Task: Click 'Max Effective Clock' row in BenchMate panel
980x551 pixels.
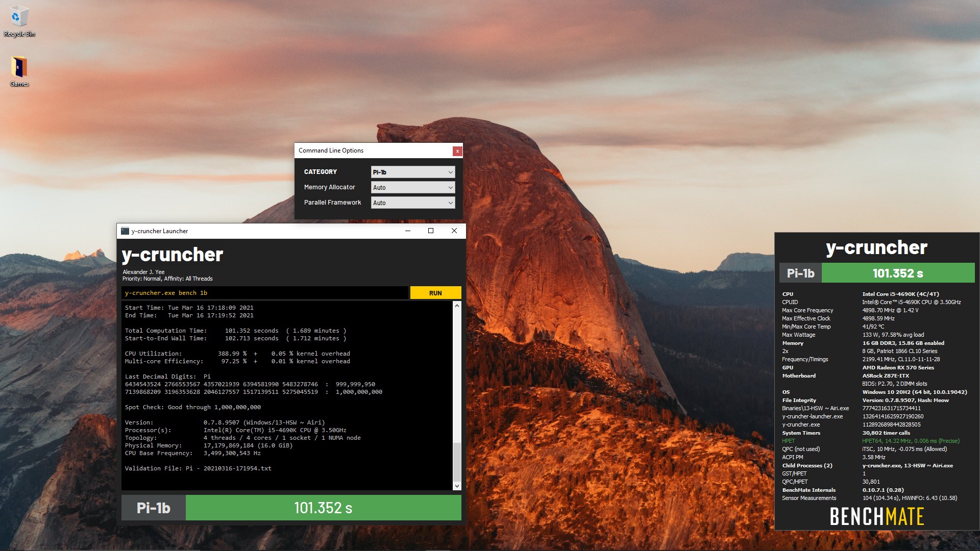Action: click(x=838, y=318)
